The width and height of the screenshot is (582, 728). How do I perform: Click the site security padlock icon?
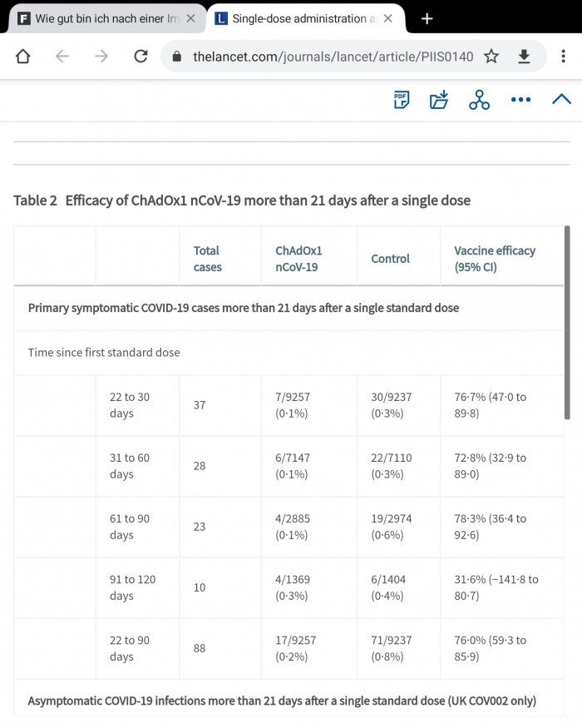(x=176, y=57)
